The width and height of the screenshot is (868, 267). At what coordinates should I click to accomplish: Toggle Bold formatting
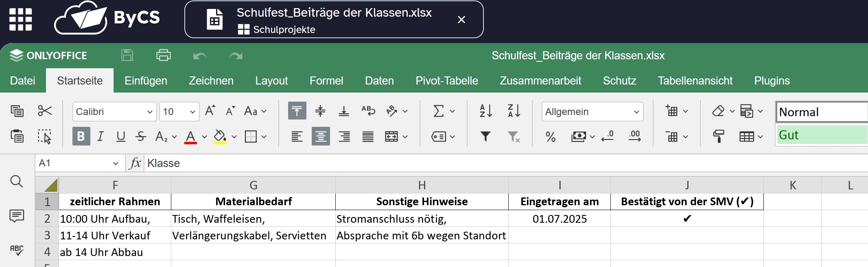81,137
